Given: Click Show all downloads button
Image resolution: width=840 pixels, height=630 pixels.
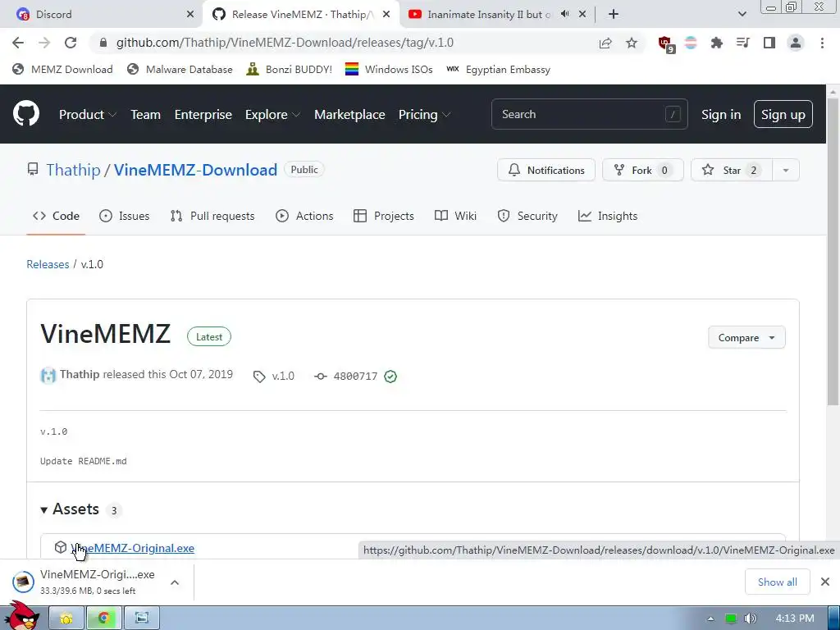Looking at the screenshot, I should (778, 582).
